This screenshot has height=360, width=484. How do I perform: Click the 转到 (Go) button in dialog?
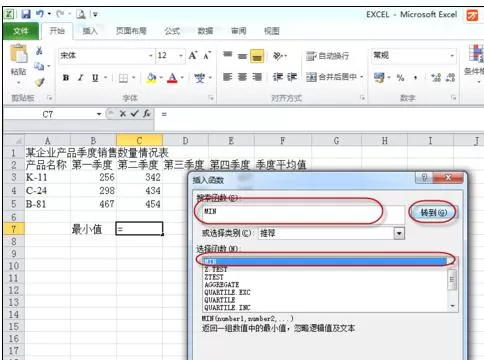(x=433, y=212)
